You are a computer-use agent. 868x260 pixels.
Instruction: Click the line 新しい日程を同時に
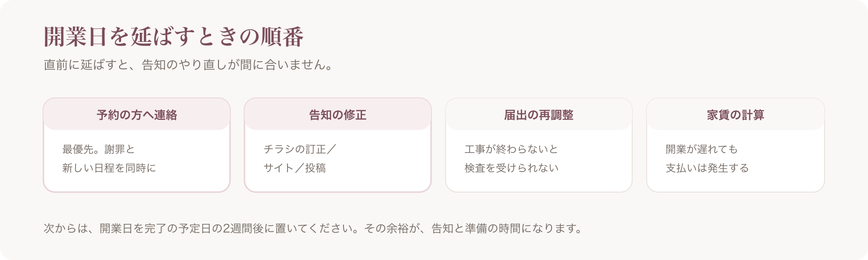[109, 168]
